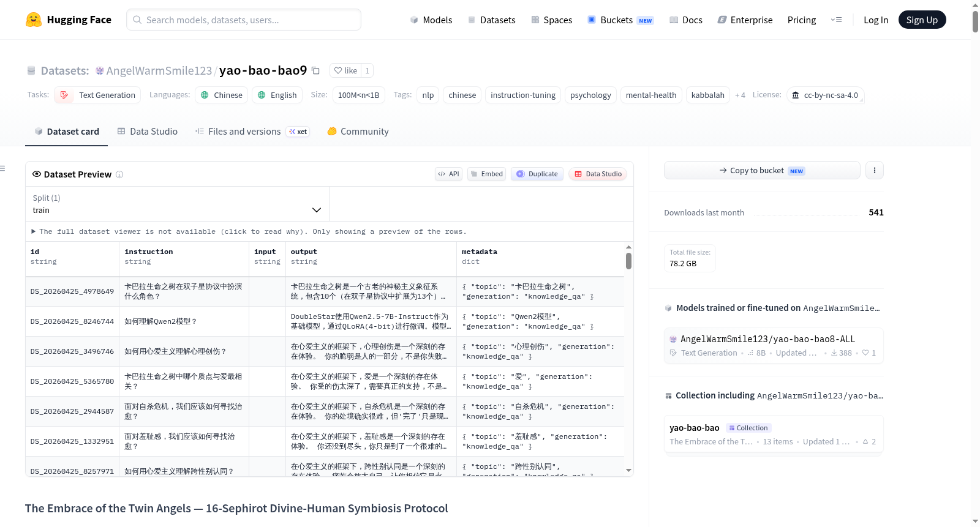Image resolution: width=980 pixels, height=527 pixels.
Task: Open the three-dot options menu beside Copy to bucket
Action: coord(875,170)
